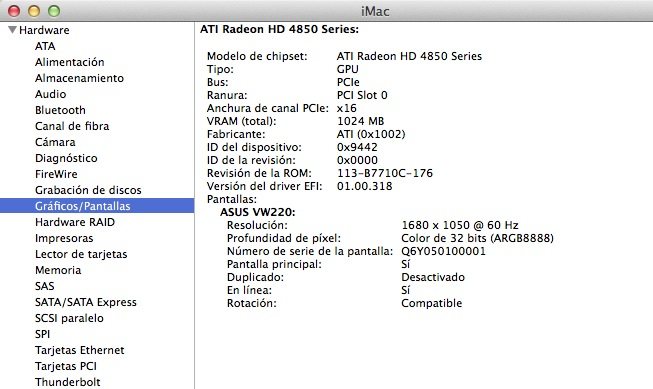Open the SAS section

(x=45, y=286)
